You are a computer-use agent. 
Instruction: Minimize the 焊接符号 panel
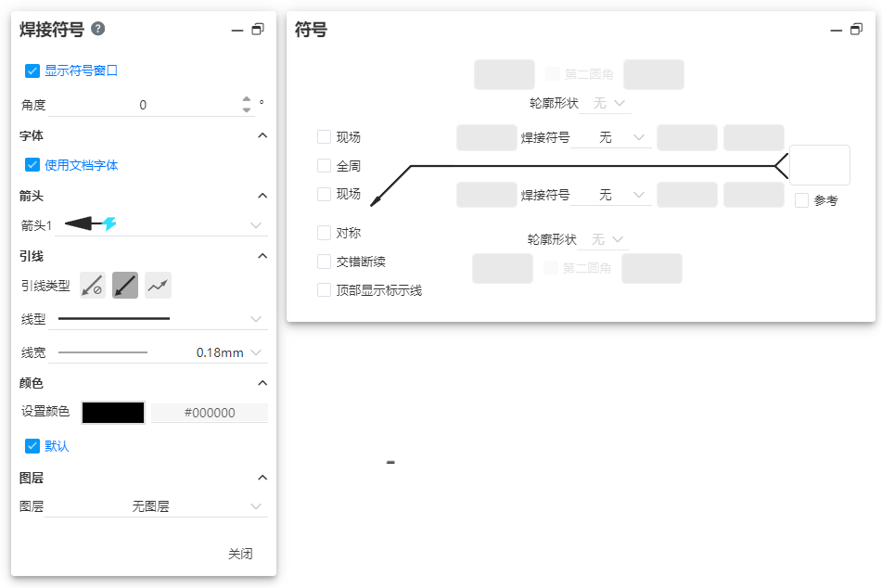[236, 31]
